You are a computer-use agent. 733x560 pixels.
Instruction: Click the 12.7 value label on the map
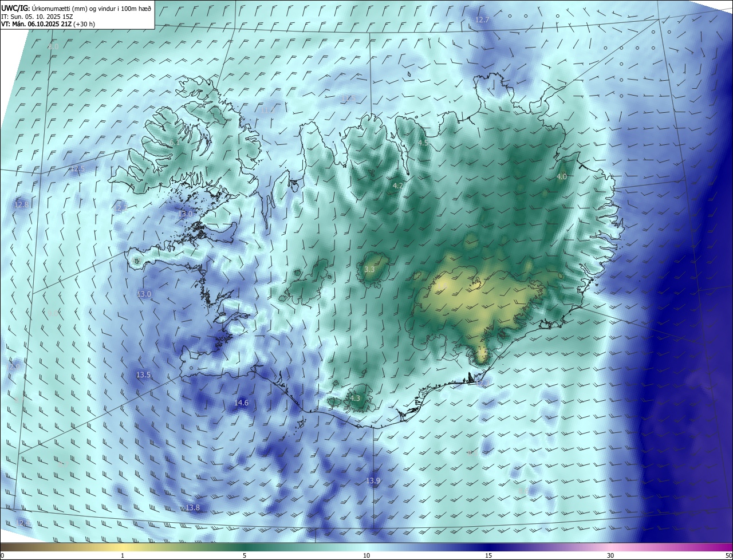[x=482, y=20]
